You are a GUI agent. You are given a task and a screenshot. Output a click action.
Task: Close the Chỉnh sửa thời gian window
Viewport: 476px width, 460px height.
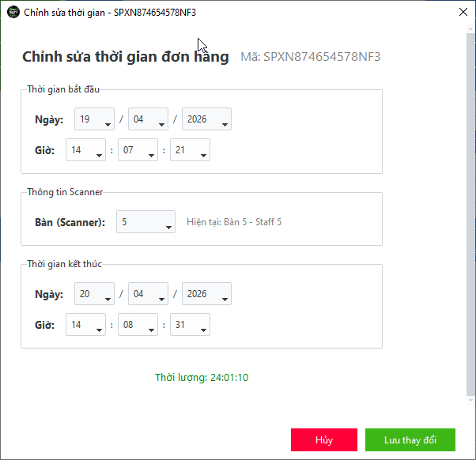(462, 13)
